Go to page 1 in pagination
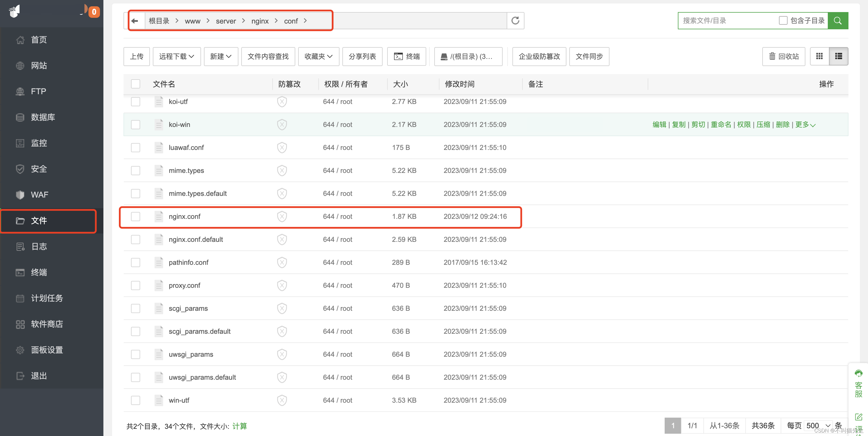The width and height of the screenshot is (868, 436). 673,426
